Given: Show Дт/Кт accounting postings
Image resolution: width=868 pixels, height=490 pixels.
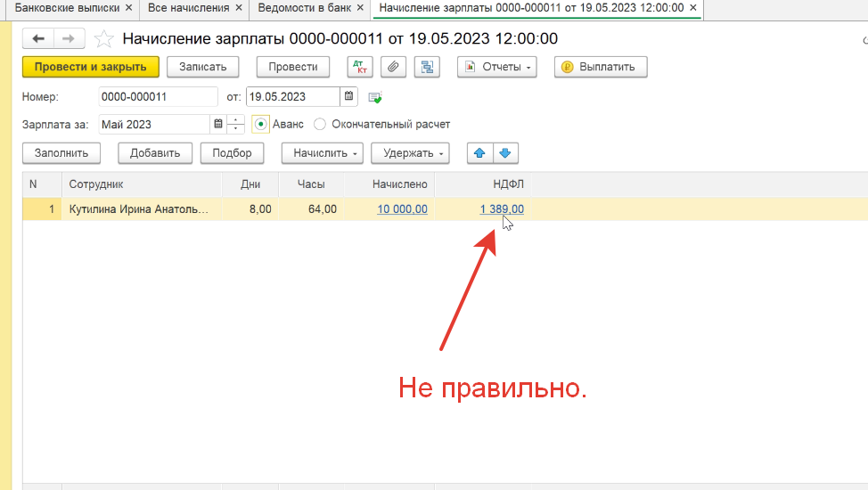Looking at the screenshot, I should [x=360, y=67].
